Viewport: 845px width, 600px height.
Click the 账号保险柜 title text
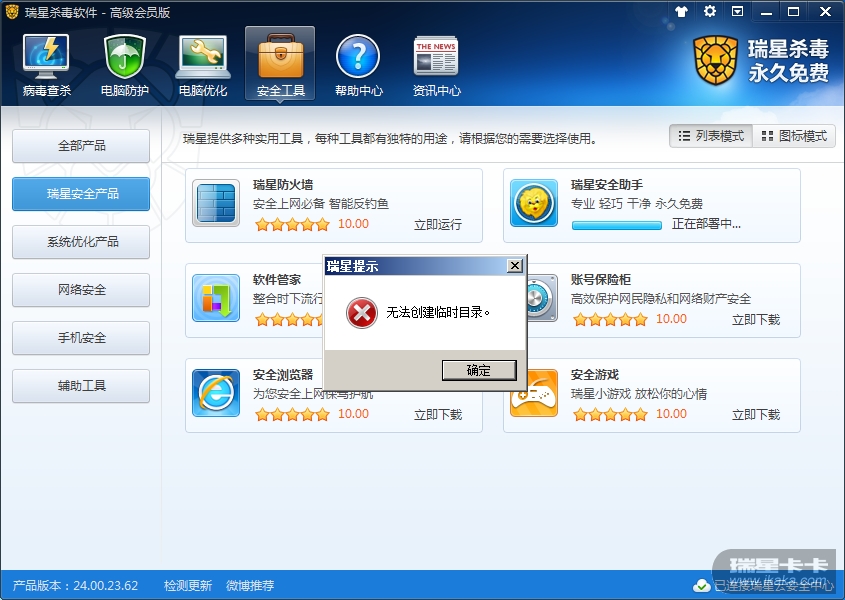[601, 280]
